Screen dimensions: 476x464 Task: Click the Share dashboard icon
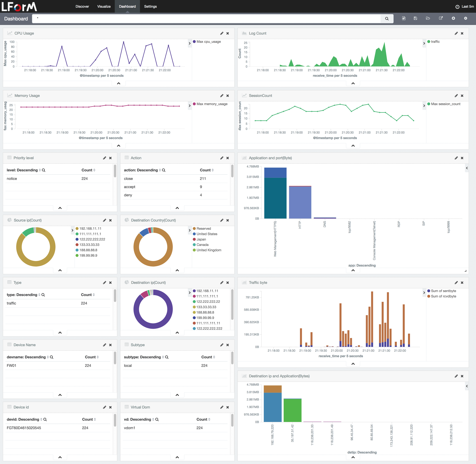(x=441, y=19)
